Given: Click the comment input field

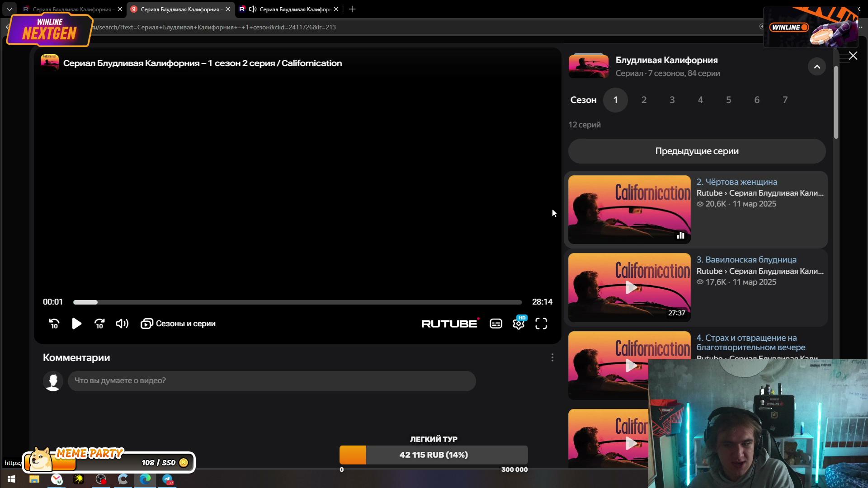Looking at the screenshot, I should 272,381.
